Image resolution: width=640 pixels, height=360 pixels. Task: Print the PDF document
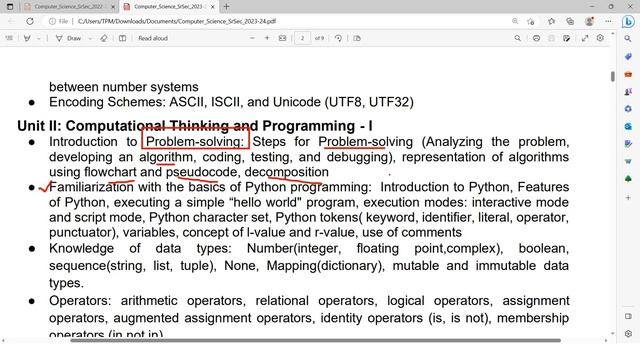pos(536,38)
